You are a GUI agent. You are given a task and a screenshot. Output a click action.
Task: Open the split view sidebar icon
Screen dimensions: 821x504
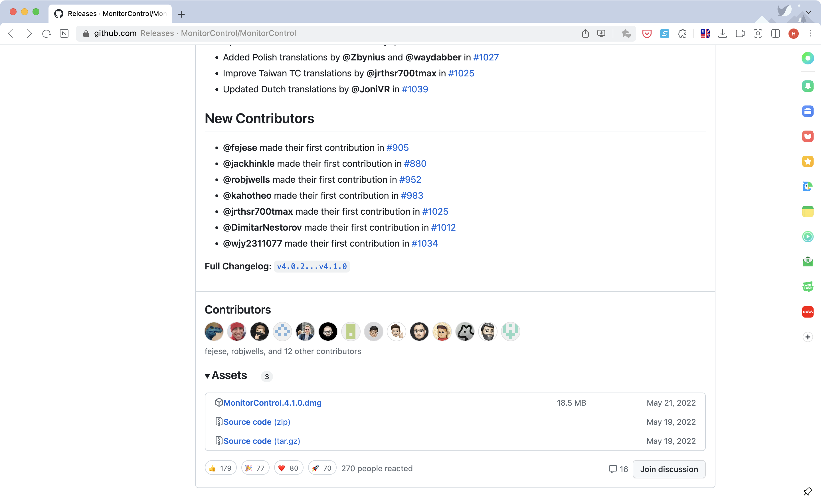[775, 33]
